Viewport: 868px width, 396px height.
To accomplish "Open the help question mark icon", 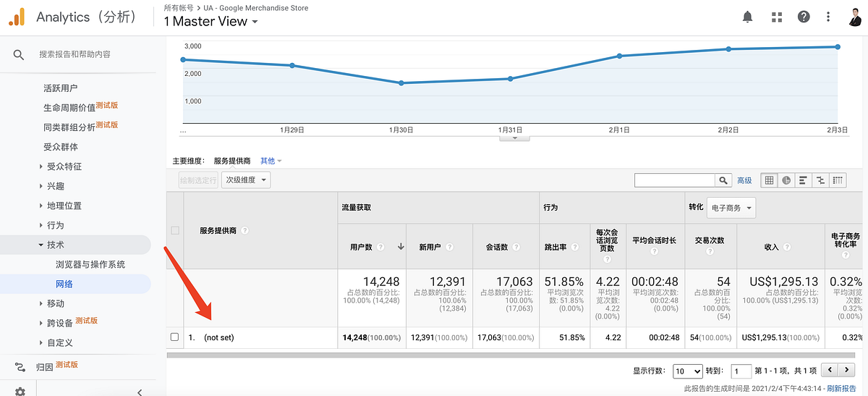I will point(804,17).
